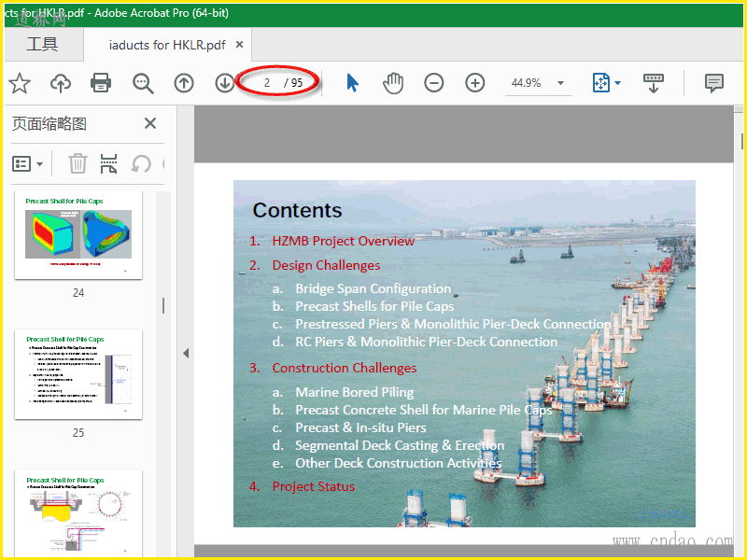
Task: Select page 25 thumbnail
Action: (78, 374)
